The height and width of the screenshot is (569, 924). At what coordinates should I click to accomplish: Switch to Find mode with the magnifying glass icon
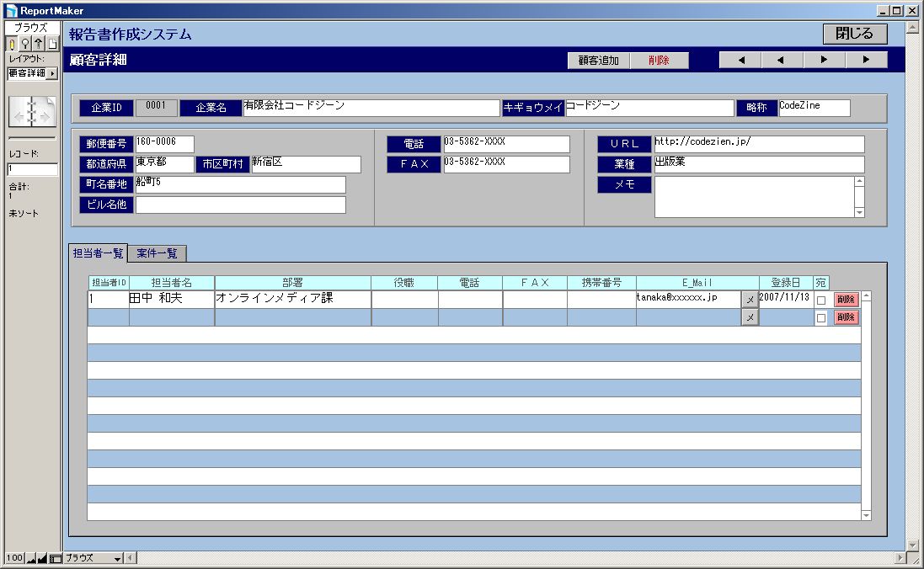point(25,44)
